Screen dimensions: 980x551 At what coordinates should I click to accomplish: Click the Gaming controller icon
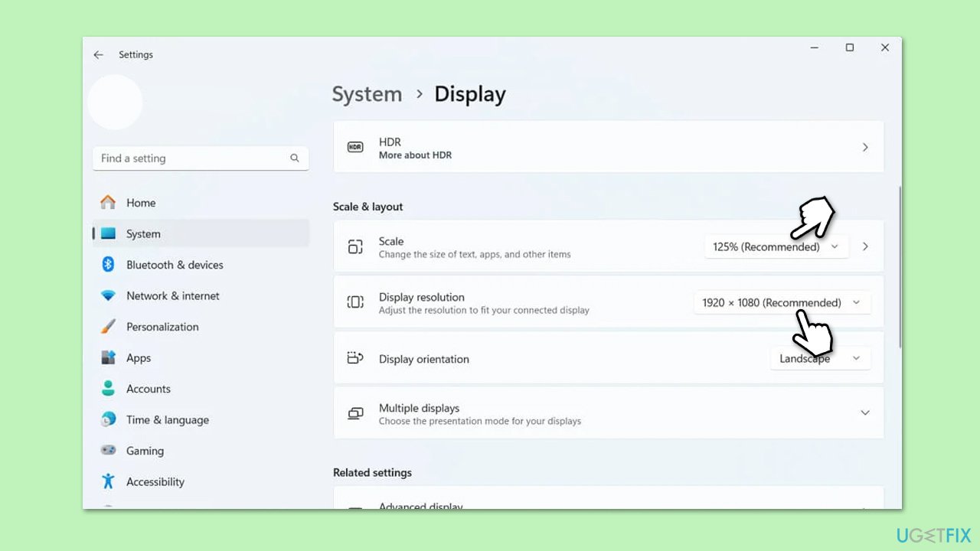[x=108, y=451]
